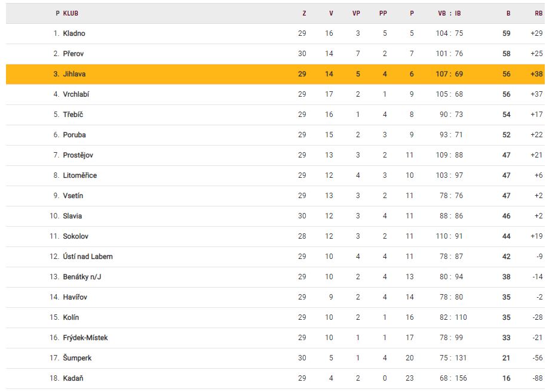Screen dimensions: 549x392
Task: Click the RB goal difference header
Action: click(x=539, y=13)
